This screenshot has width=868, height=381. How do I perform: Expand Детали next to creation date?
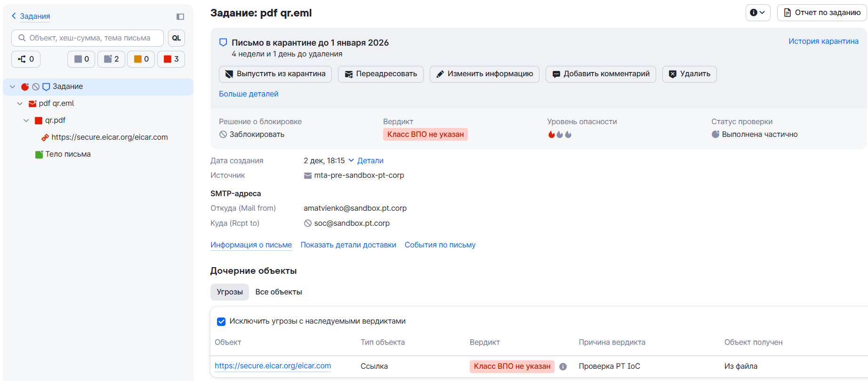[366, 161]
